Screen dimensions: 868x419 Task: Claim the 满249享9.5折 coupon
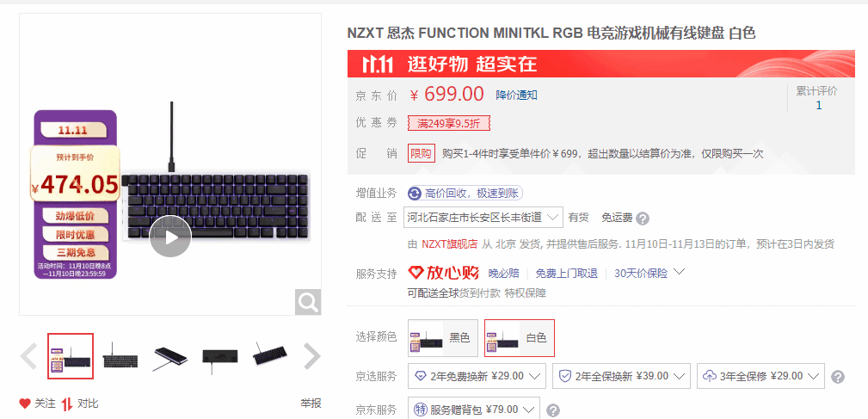(x=449, y=123)
